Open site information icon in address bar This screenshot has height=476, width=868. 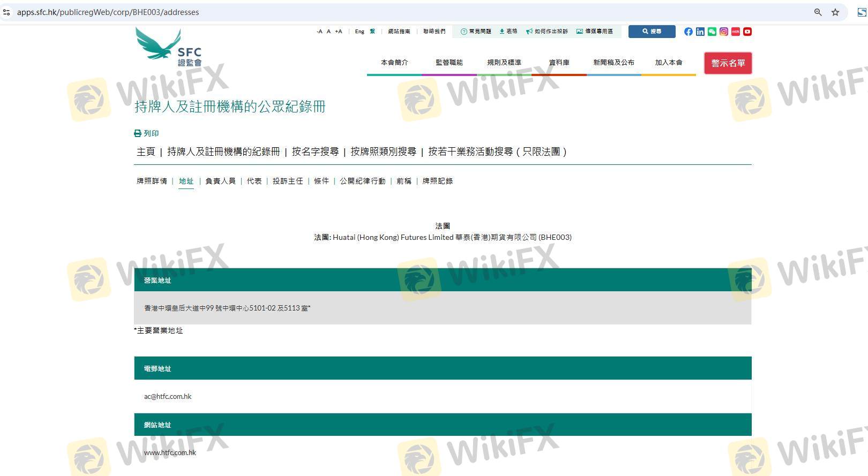click(x=6, y=12)
